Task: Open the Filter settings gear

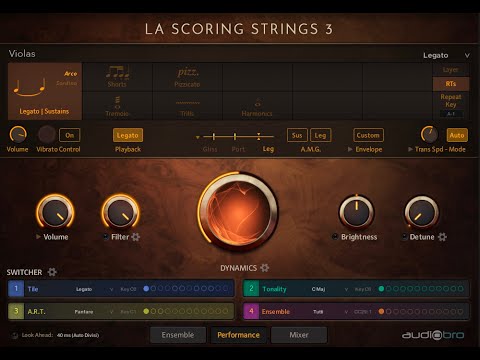Action: point(136,237)
